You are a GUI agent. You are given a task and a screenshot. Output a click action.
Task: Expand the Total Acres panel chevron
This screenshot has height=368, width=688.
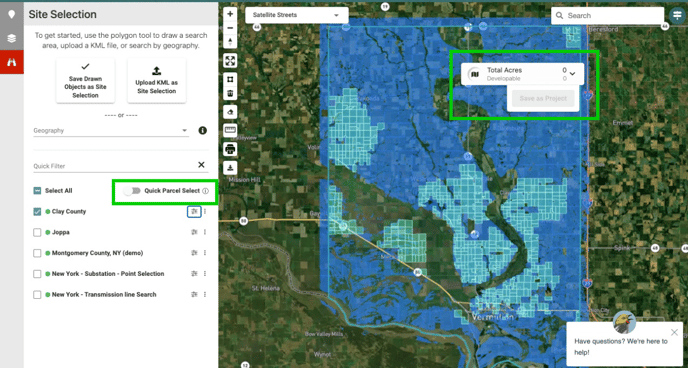point(572,74)
